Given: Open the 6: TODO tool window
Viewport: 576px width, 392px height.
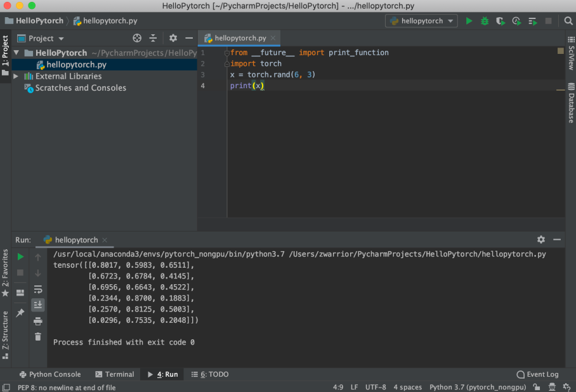Looking at the screenshot, I should click(209, 374).
